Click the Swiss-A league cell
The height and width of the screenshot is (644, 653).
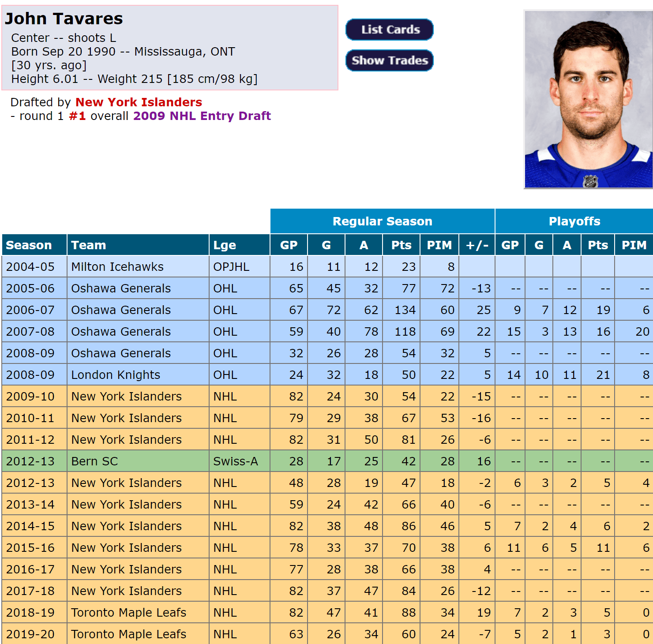point(235,461)
